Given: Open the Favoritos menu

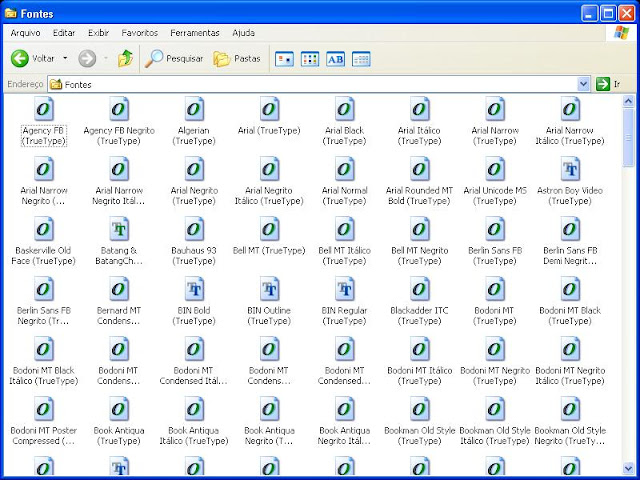Looking at the screenshot, I should (140, 33).
